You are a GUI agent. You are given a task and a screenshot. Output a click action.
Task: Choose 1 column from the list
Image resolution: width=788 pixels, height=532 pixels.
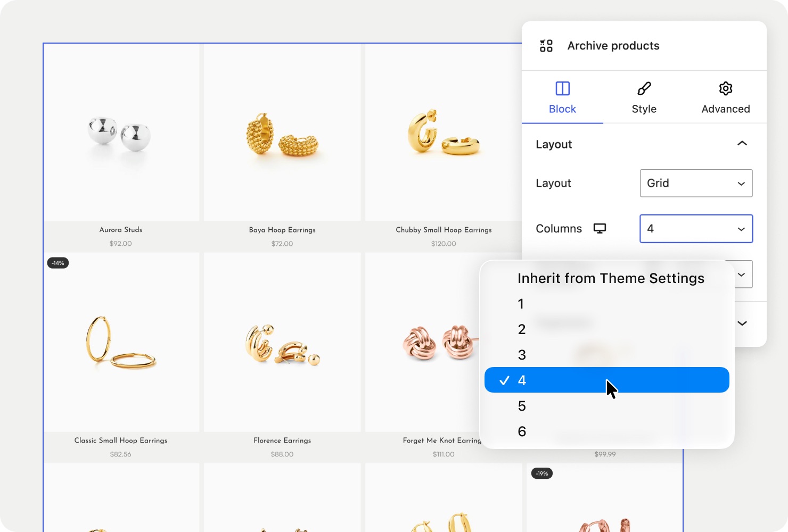click(607, 304)
